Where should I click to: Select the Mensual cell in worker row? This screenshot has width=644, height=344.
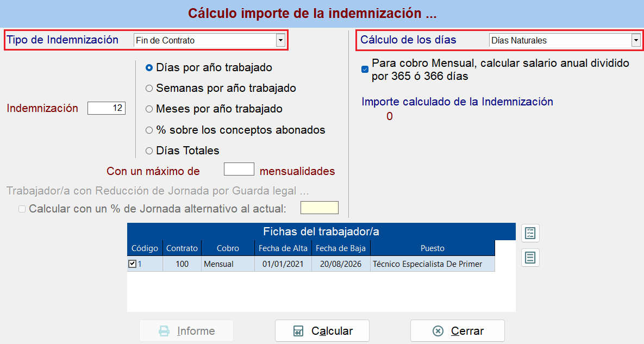228,264
